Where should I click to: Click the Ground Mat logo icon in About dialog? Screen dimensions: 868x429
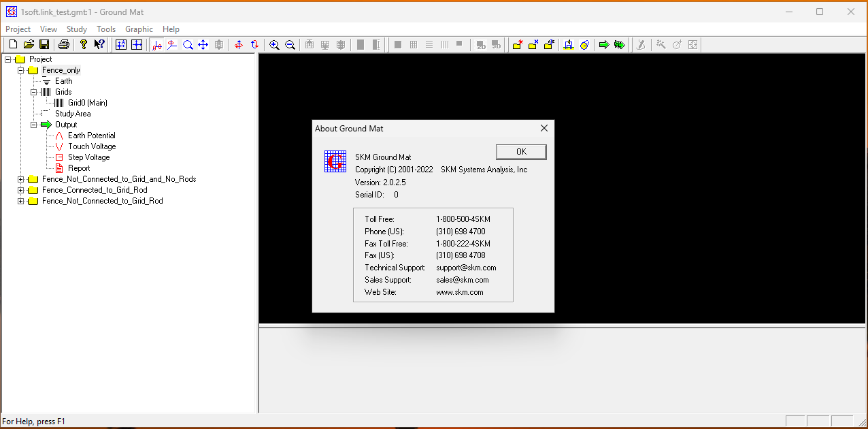pyautogui.click(x=335, y=161)
